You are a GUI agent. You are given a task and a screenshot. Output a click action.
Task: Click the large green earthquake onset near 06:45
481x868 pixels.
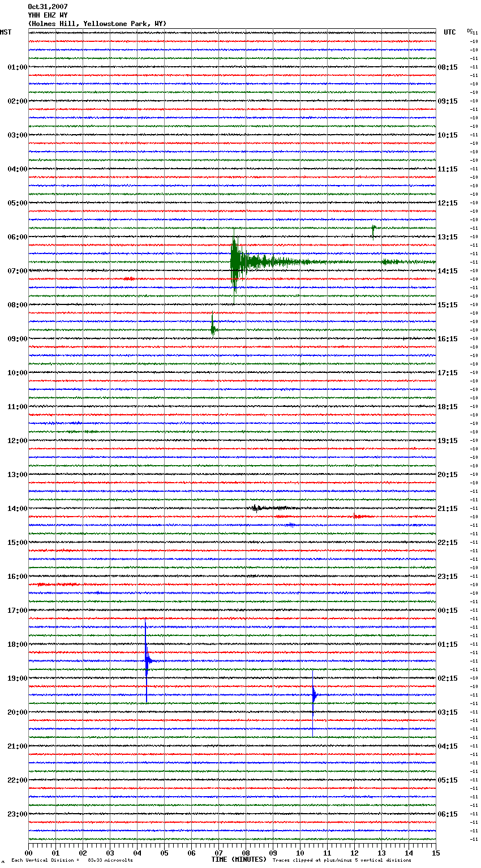pyautogui.click(x=235, y=262)
